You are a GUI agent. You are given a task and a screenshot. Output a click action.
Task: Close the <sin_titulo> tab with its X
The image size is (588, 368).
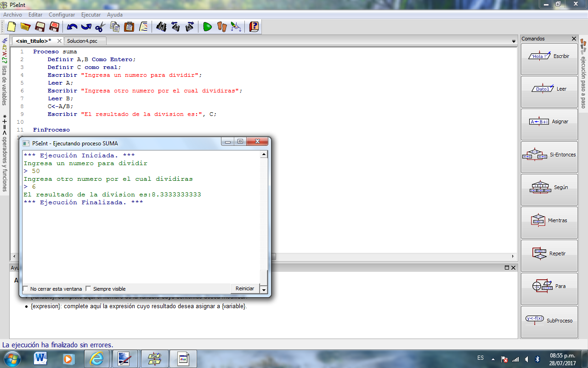pos(59,41)
